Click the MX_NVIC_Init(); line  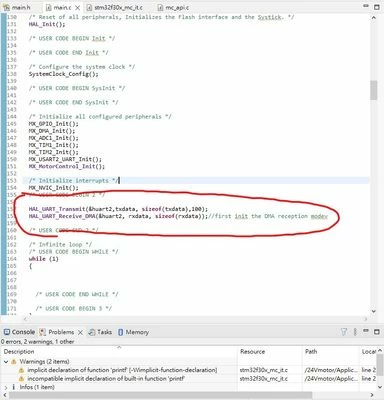click(54, 187)
